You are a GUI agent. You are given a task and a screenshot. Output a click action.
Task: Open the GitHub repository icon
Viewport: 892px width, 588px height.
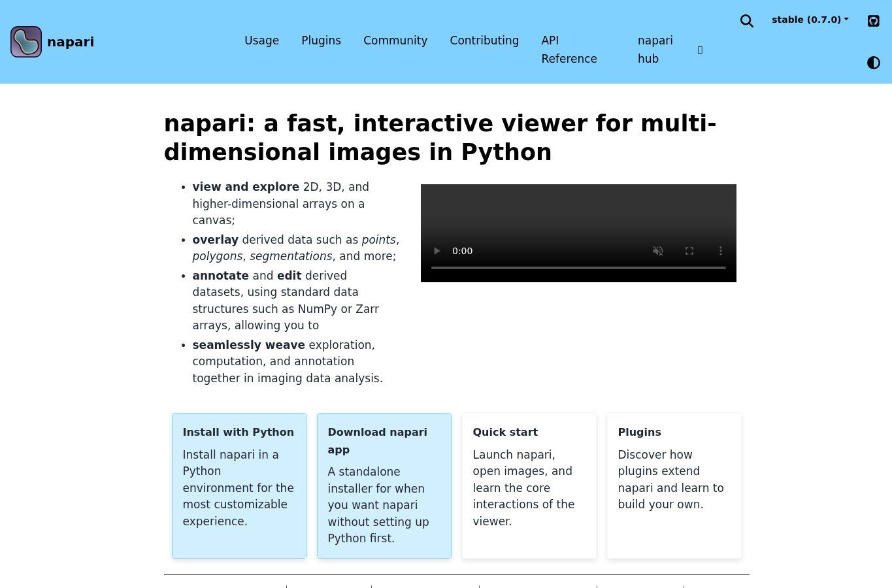click(x=873, y=21)
